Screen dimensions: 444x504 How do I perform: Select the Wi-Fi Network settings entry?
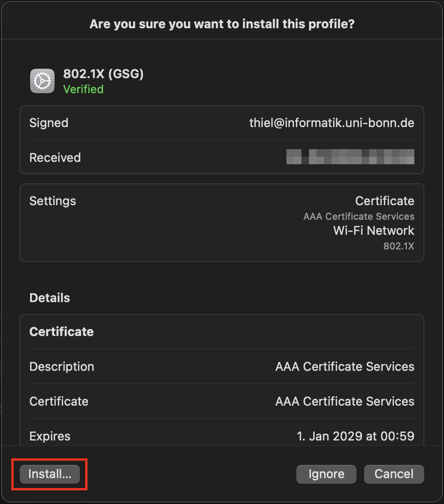373,231
